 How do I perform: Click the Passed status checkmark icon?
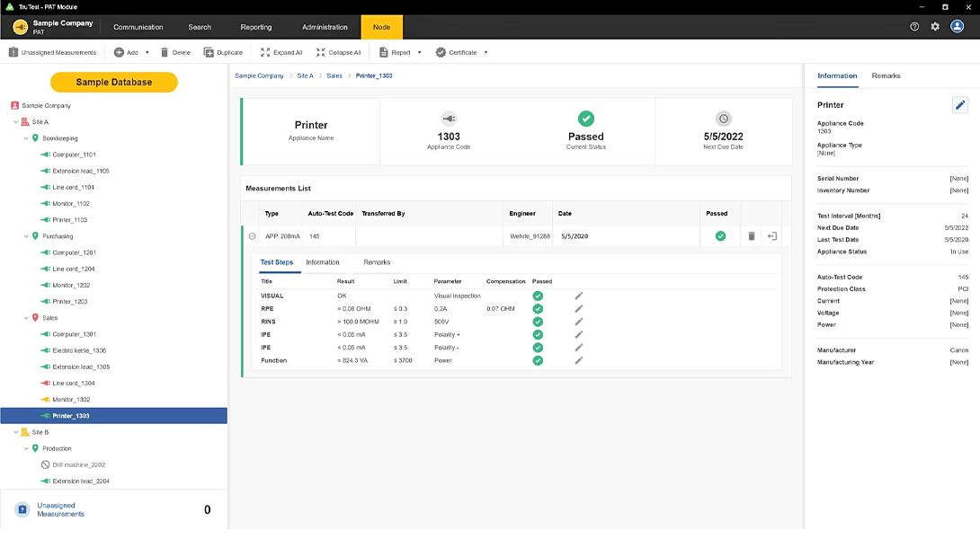[585, 118]
